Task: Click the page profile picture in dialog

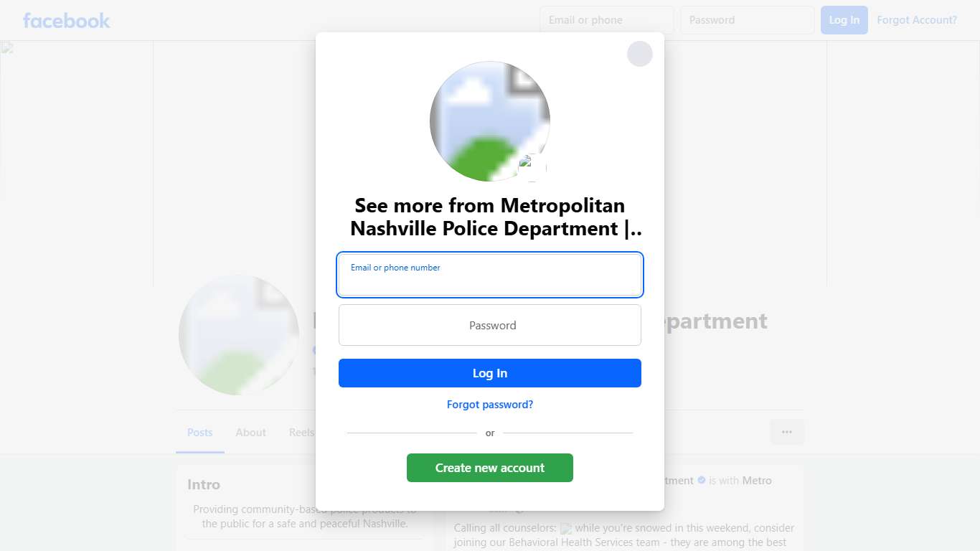Action: [490, 121]
